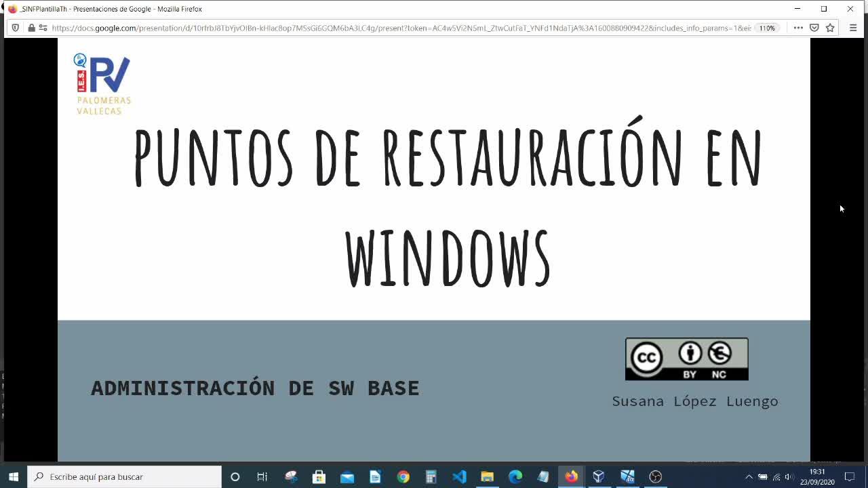The height and width of the screenshot is (488, 868).
Task: Click the 'Administración de SW Base' subtitle
Action: click(255, 388)
